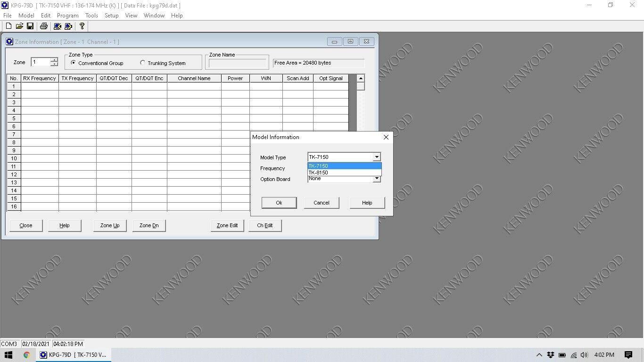Open the Windows Start menu
Viewport: 644px width, 362px height.
pyautogui.click(x=8, y=355)
